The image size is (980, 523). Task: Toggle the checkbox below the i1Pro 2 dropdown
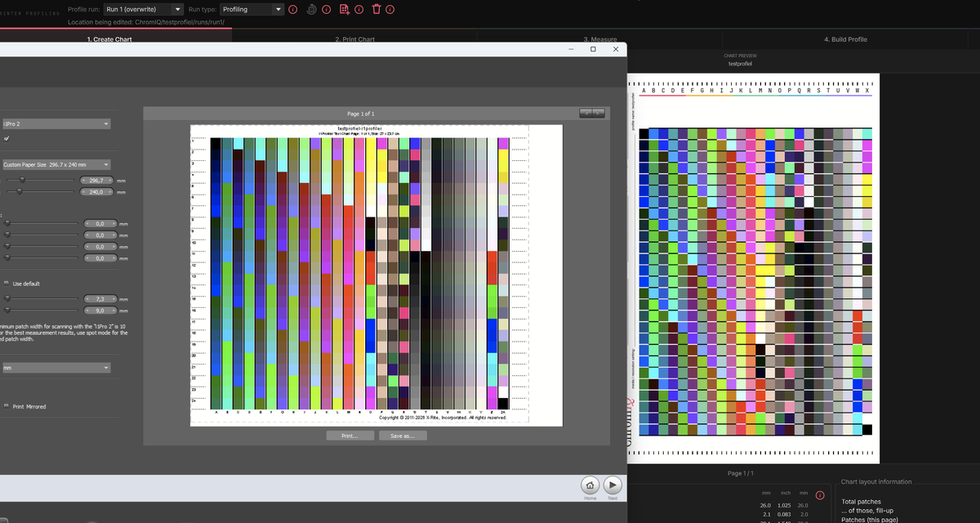pyautogui.click(x=7, y=138)
